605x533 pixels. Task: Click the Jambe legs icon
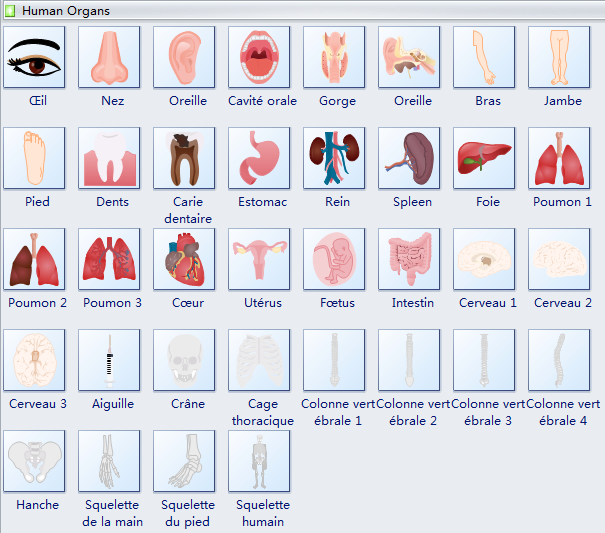pos(559,57)
